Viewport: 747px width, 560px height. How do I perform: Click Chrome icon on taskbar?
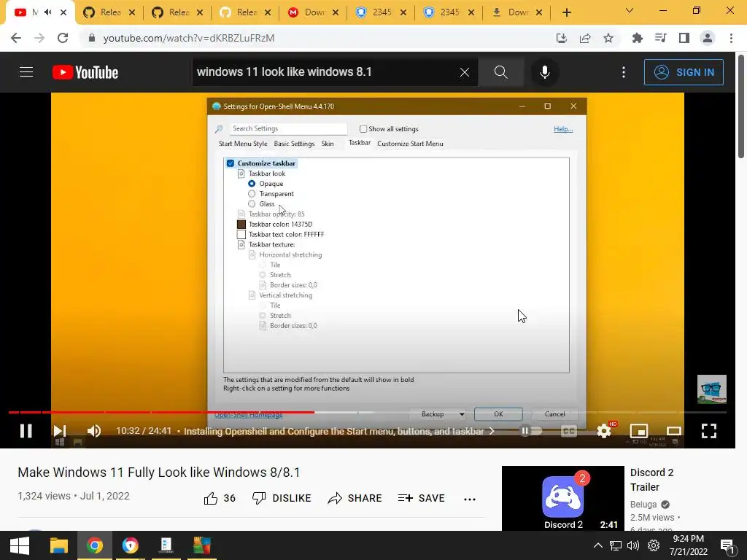click(x=95, y=545)
